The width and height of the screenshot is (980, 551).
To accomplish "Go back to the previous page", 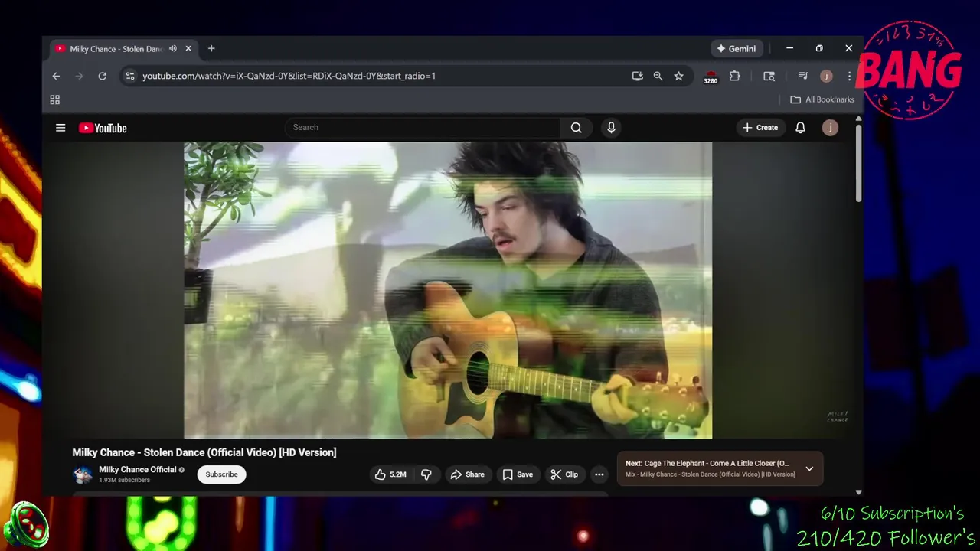I will (56, 76).
